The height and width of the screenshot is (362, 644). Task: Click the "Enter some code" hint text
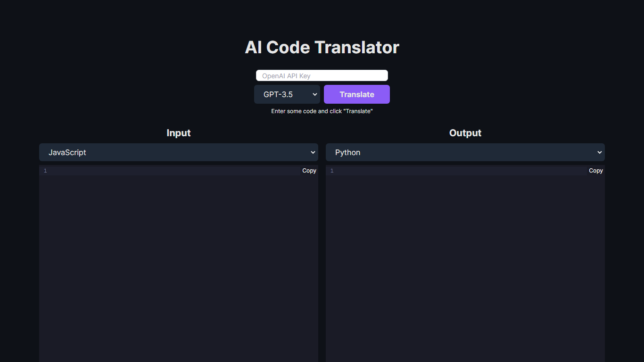click(x=322, y=111)
